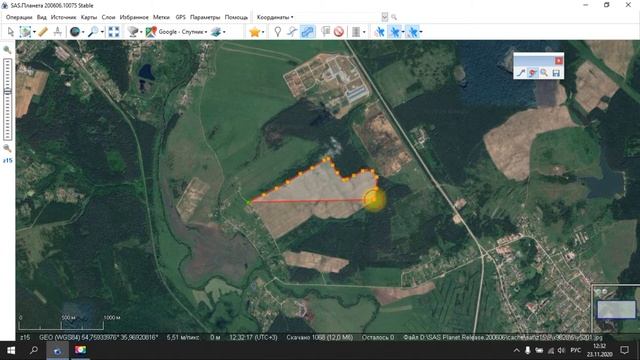Image resolution: width=640 pixels, height=360 pixels.
Task: Expand the grid icon dropdown arrow
Action: pyautogui.click(x=364, y=32)
